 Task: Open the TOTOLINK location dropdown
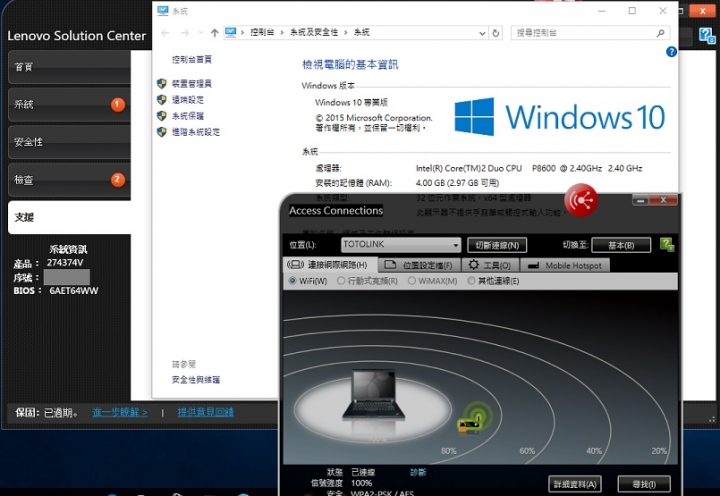401,245
